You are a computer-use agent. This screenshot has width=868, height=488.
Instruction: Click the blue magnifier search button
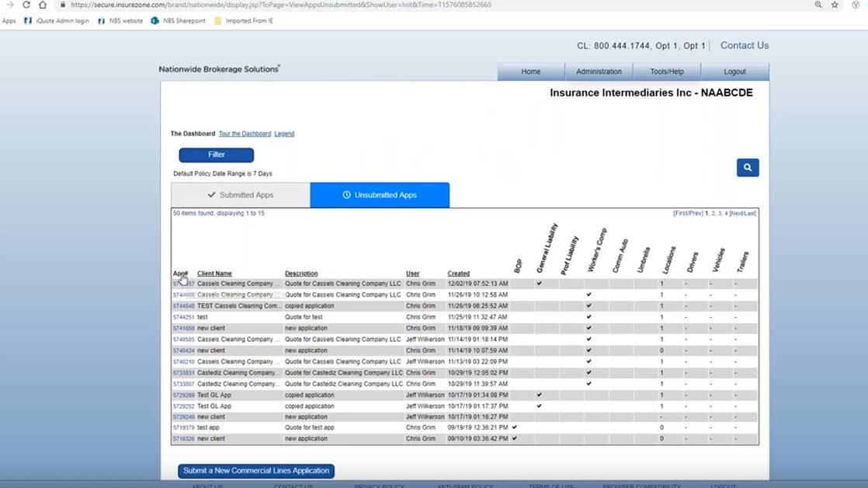(747, 167)
